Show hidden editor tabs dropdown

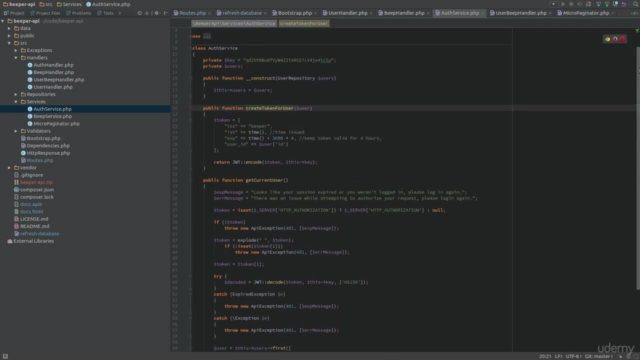click(x=635, y=13)
